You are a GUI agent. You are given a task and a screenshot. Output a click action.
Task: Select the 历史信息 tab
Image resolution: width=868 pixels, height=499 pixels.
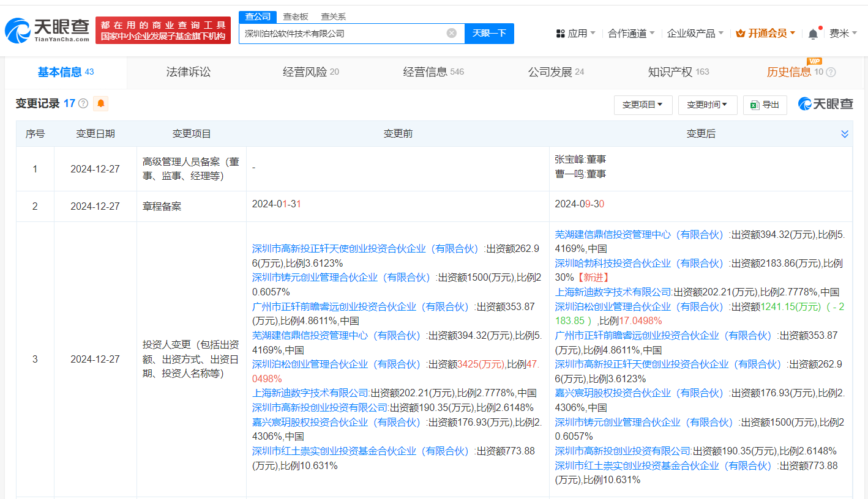pos(795,72)
